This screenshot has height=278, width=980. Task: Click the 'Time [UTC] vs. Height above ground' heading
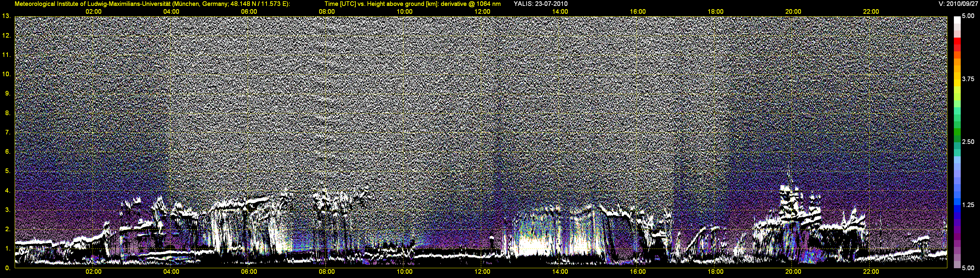[x=412, y=4]
